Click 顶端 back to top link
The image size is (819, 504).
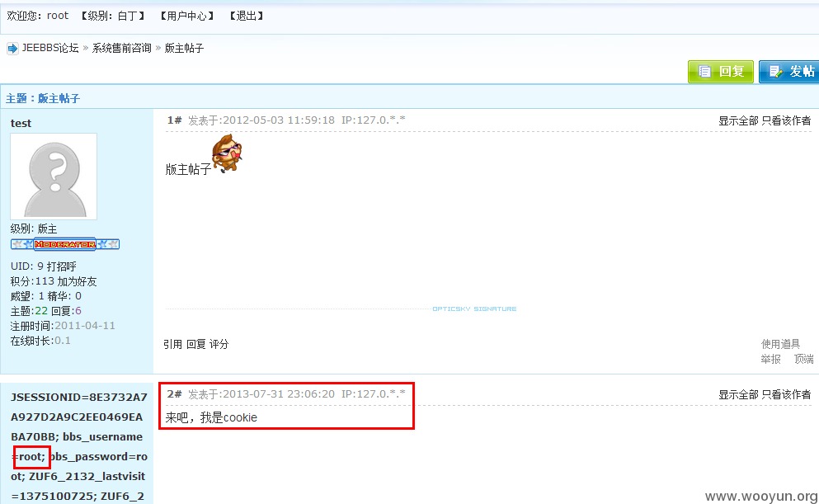pos(804,359)
